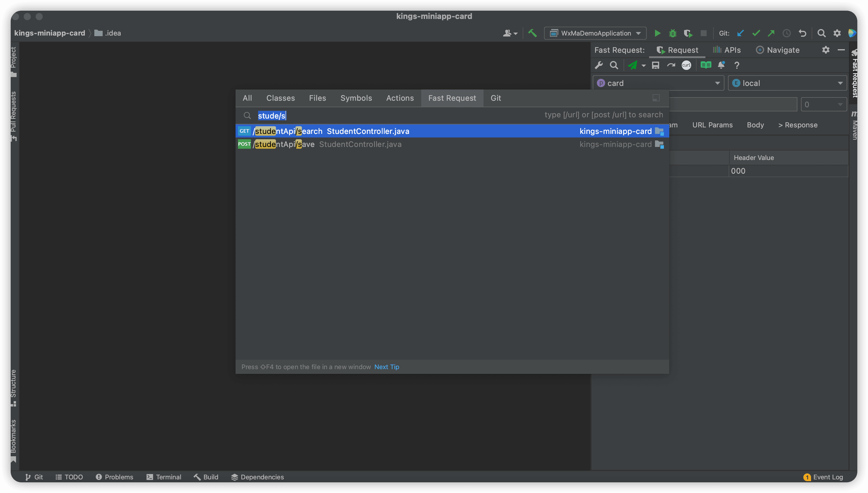Click the wrench config icon in Fast Request
This screenshot has width=868, height=493.
point(599,65)
